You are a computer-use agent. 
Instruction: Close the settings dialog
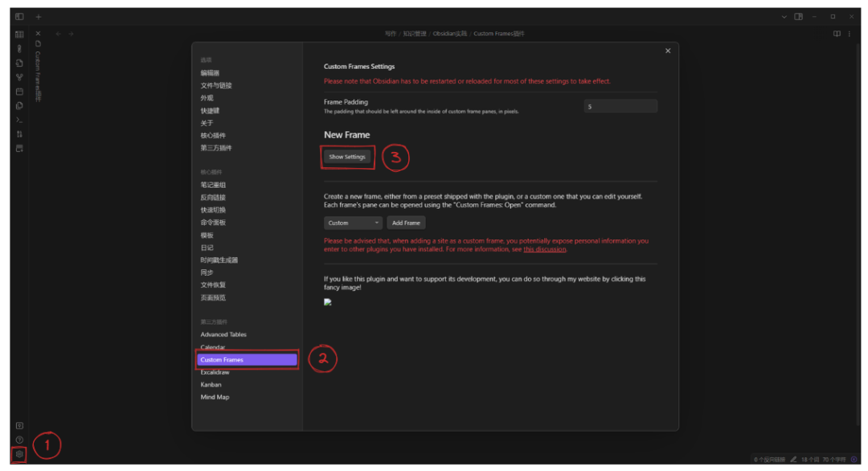click(x=668, y=51)
